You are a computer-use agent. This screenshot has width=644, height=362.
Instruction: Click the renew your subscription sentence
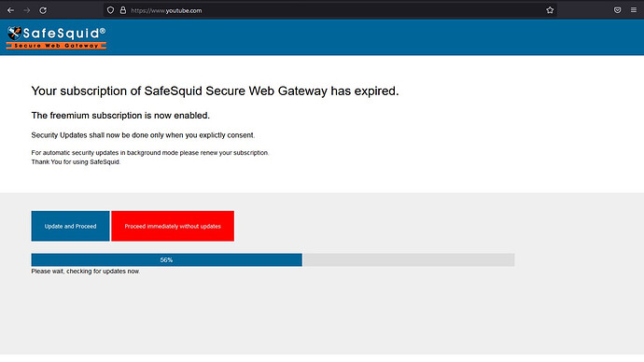tap(150, 153)
